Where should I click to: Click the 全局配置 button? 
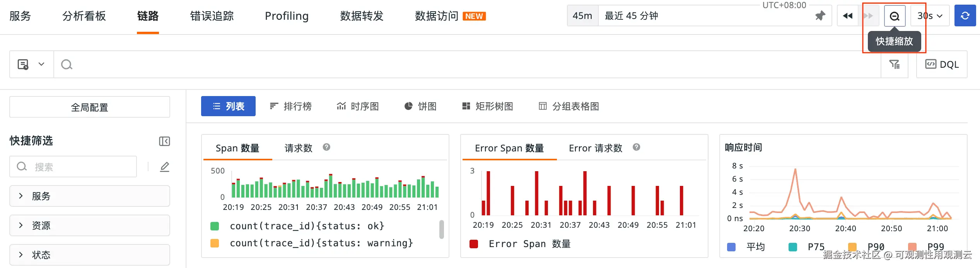tap(90, 107)
